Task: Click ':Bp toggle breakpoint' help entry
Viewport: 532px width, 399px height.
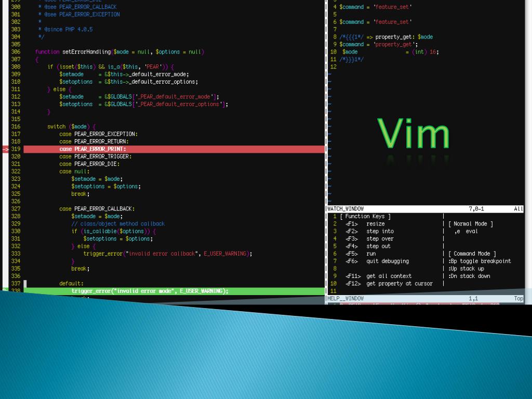Action: [480, 261]
